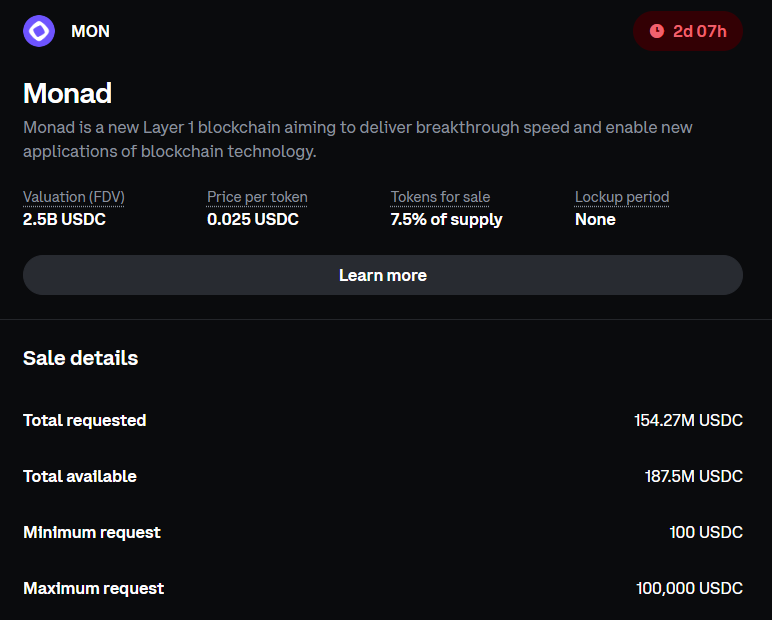The width and height of the screenshot is (772, 620).
Task: Select the Total requested row
Action: (383, 420)
